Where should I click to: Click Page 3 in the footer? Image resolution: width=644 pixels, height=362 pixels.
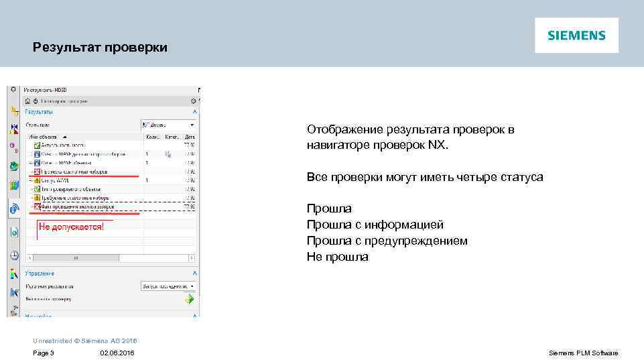[x=43, y=353]
